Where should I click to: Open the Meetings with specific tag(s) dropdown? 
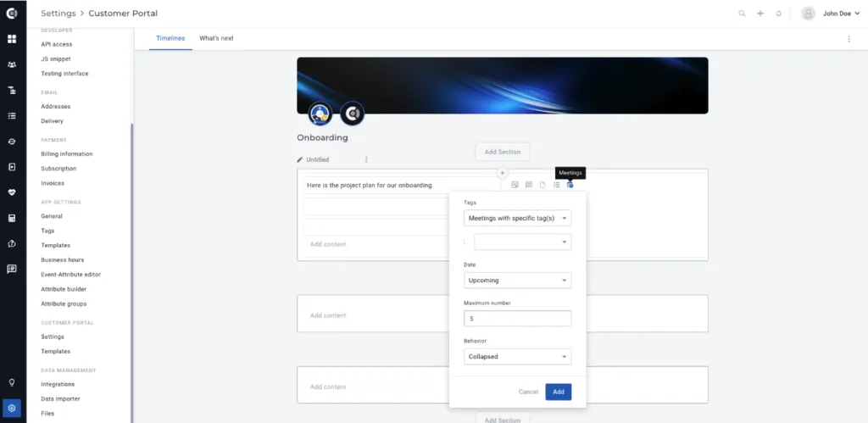pyautogui.click(x=518, y=218)
